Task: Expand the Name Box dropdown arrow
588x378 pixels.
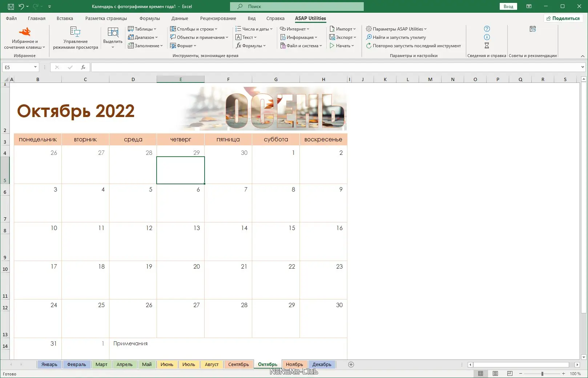Action: [35, 67]
